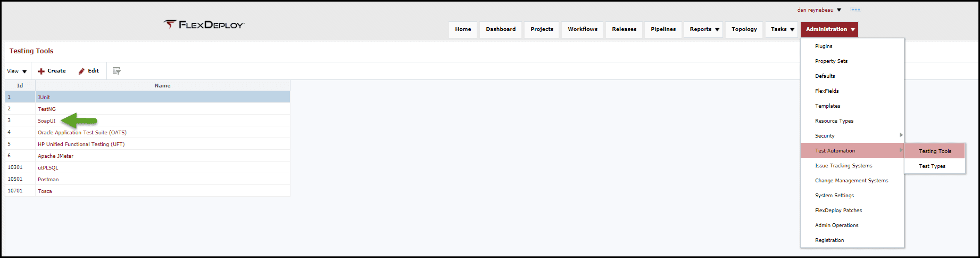The height and width of the screenshot is (258, 980).
Task: Open the Tasks dropdown
Action: [782, 29]
